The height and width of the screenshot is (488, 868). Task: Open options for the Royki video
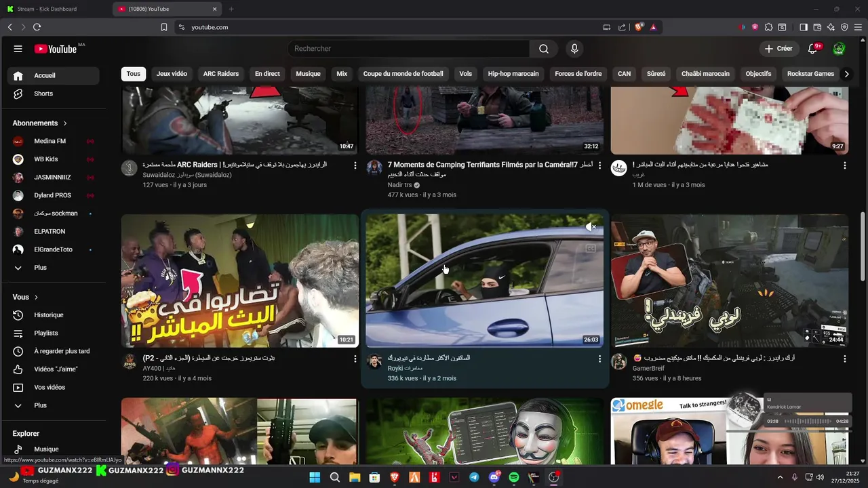click(x=599, y=359)
